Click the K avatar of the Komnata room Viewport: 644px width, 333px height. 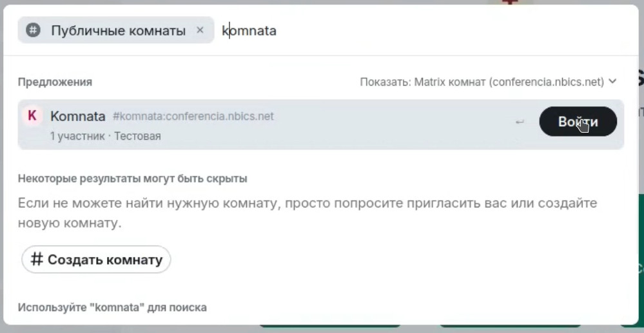pyautogui.click(x=32, y=116)
